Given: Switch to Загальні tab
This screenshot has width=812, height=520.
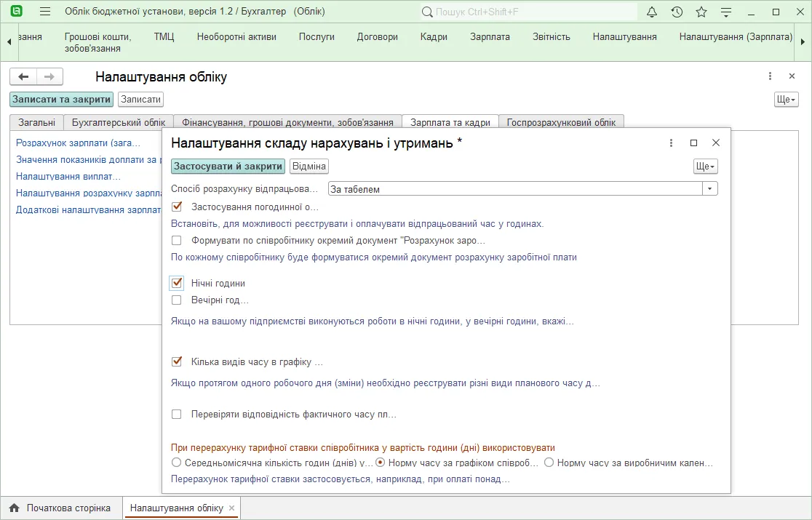Looking at the screenshot, I should pos(37,123).
